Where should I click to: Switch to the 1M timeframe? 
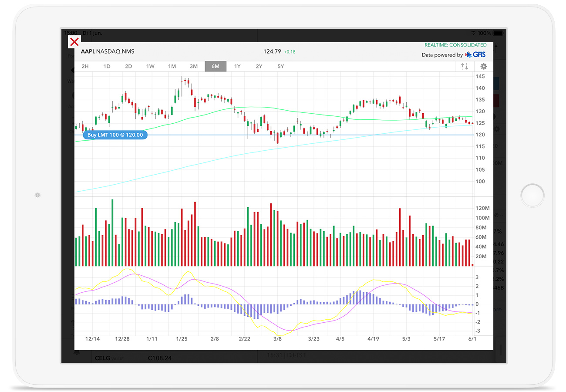point(172,66)
